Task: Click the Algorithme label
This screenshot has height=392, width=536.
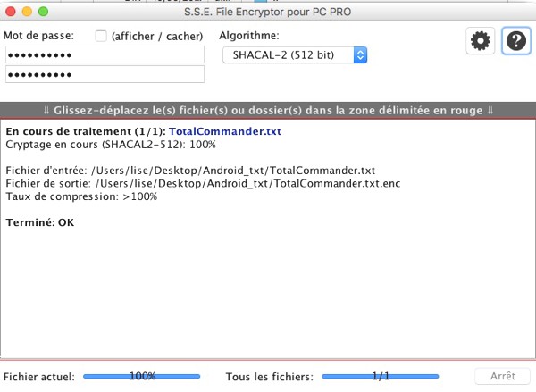Action: click(249, 36)
